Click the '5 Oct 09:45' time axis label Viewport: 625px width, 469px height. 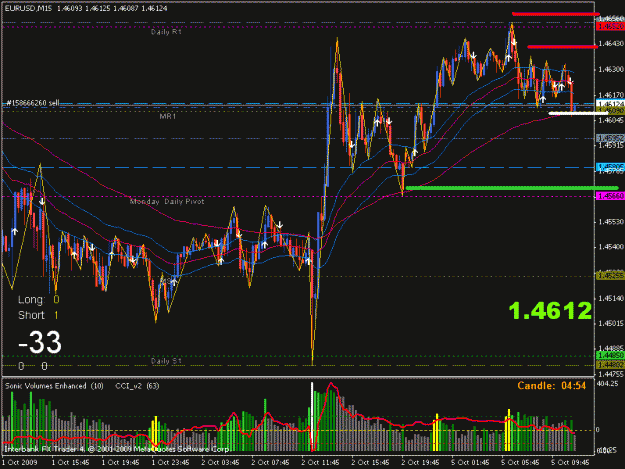pos(570,462)
